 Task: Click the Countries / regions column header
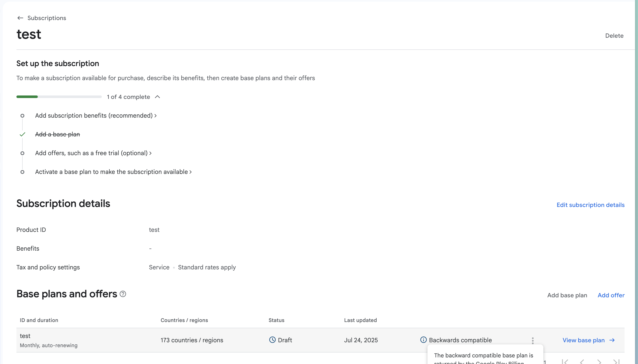click(184, 320)
